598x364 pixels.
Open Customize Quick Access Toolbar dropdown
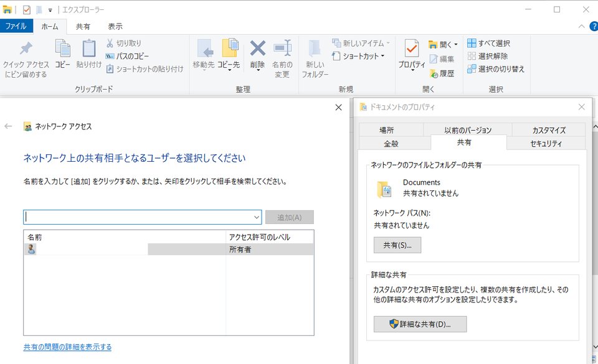click(50, 11)
